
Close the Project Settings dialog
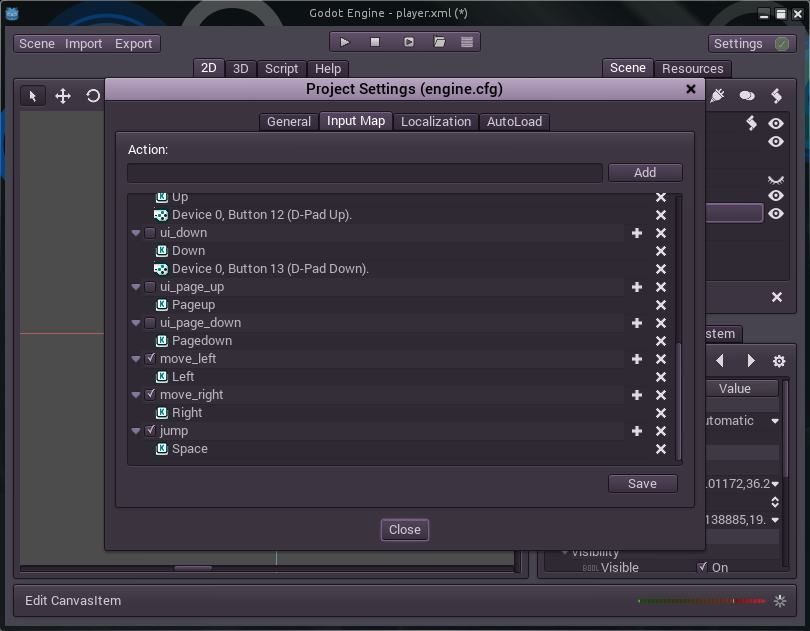click(x=405, y=530)
